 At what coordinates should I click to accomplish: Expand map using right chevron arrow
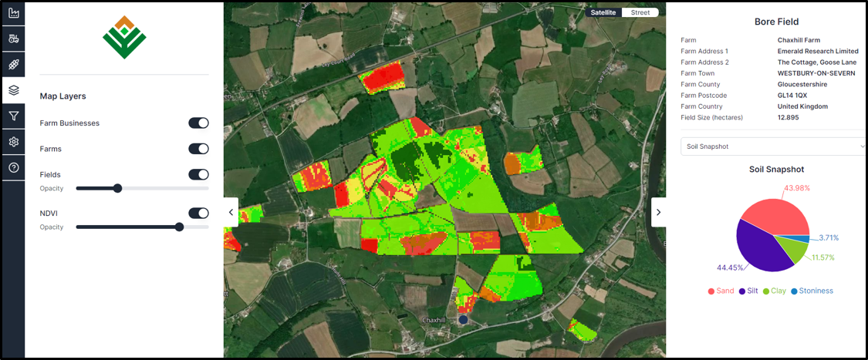[658, 212]
